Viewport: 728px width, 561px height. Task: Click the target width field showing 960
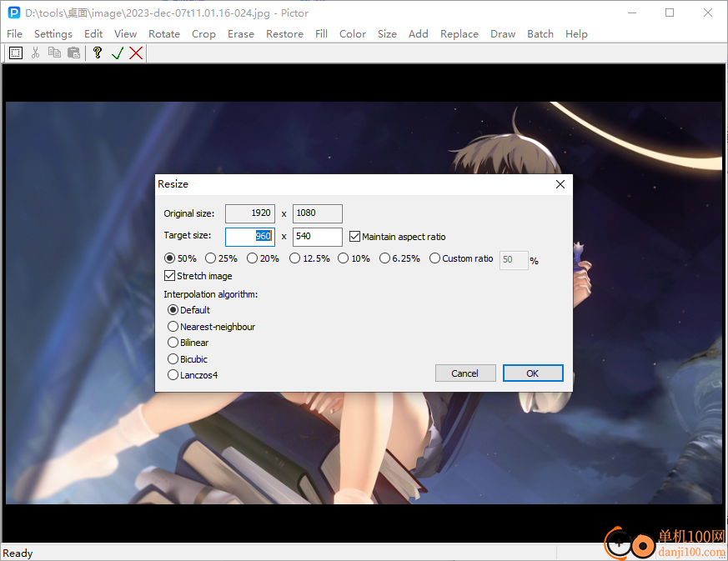(250, 236)
